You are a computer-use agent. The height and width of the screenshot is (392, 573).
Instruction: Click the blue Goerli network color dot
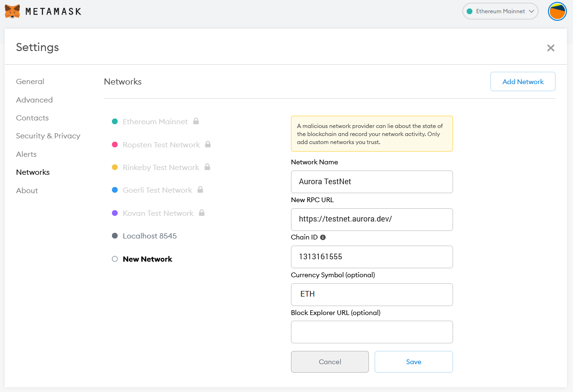coord(115,190)
